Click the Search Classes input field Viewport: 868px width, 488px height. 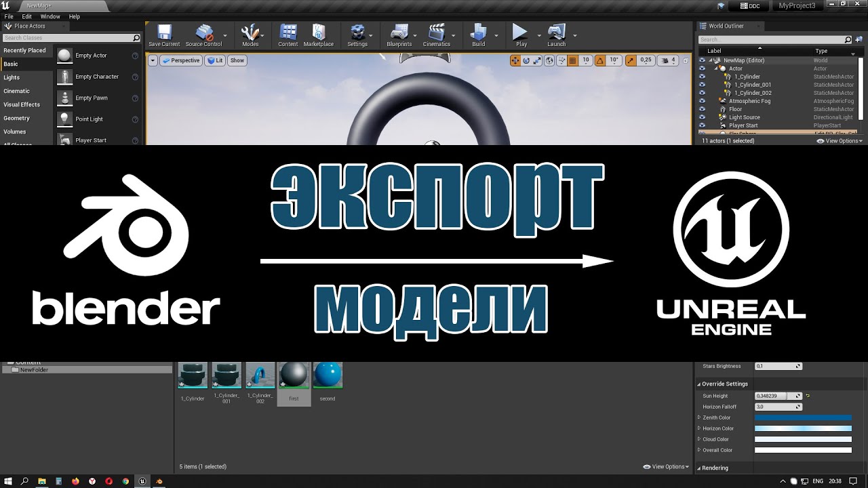pyautogui.click(x=71, y=38)
